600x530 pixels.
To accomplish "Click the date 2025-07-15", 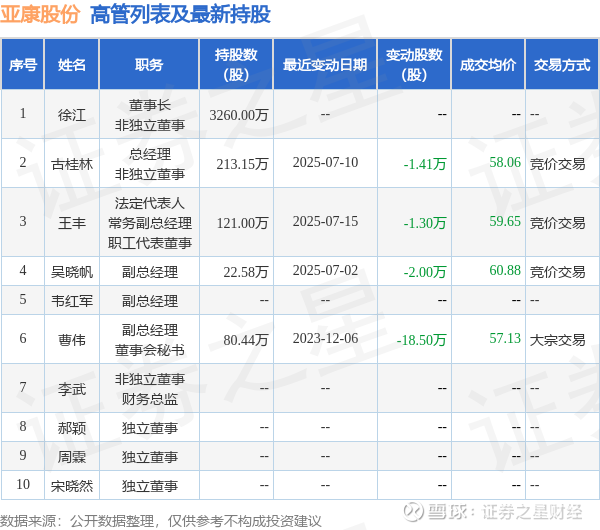I will click(x=325, y=221).
